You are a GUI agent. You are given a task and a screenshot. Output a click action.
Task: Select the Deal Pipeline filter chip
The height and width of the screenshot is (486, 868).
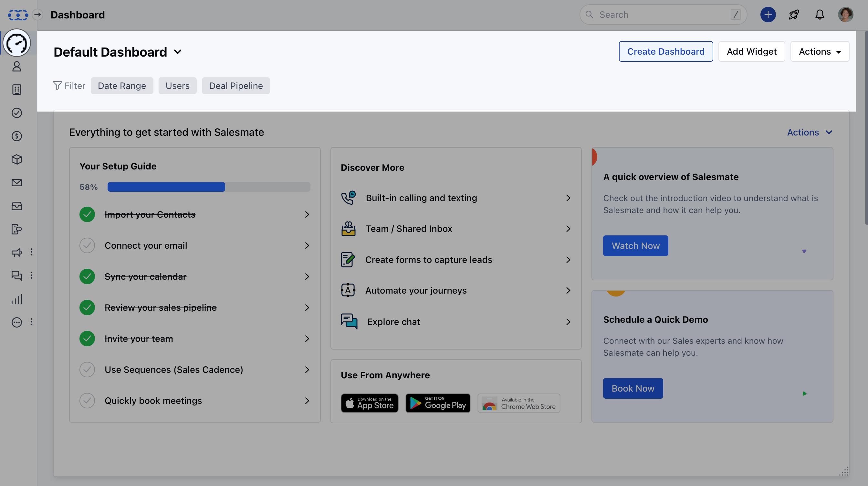236,86
